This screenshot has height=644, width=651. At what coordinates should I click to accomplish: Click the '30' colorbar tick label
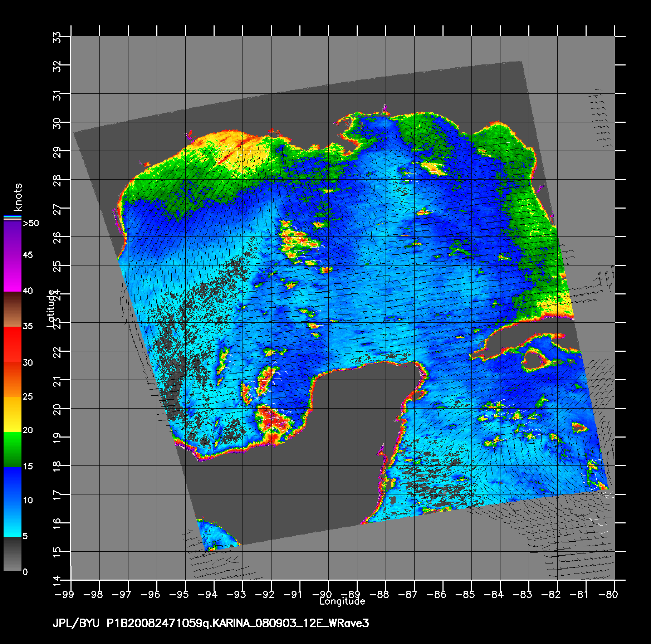tap(28, 362)
